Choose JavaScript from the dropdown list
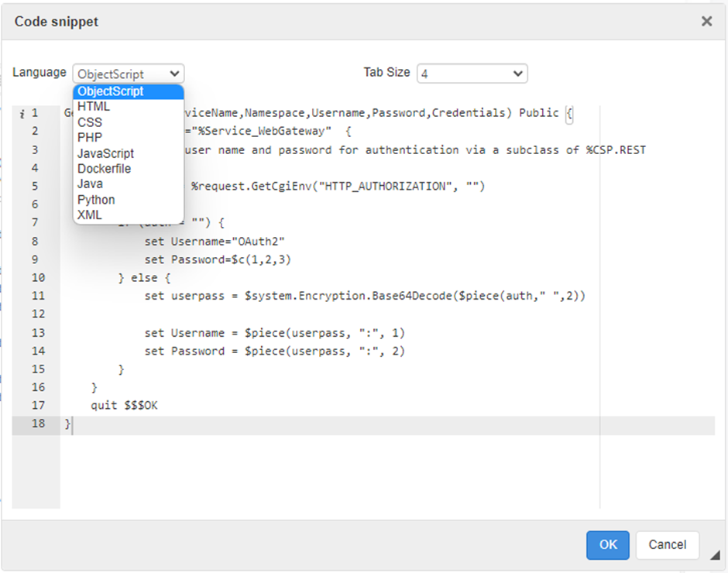The width and height of the screenshot is (728, 573). (106, 153)
